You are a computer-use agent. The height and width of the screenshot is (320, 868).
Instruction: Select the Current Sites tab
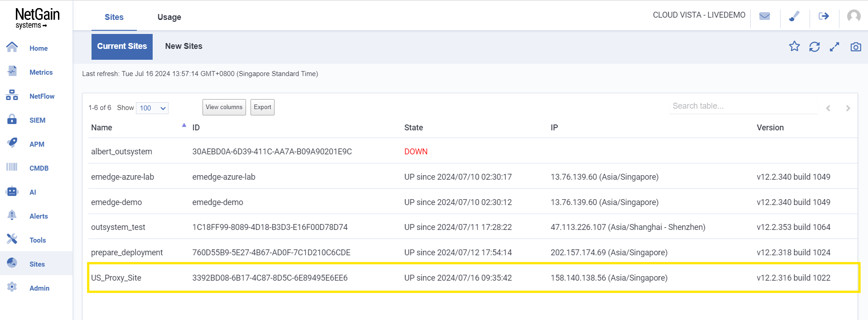click(x=122, y=47)
